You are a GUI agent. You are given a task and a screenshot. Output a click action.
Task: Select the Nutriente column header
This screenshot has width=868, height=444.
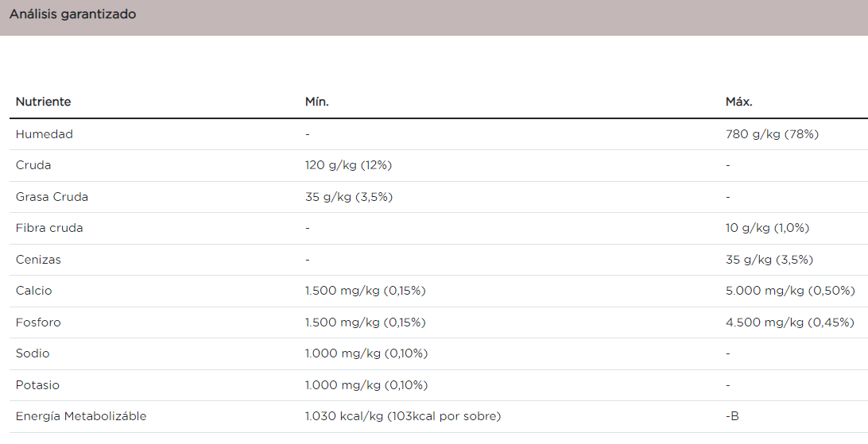(43, 102)
